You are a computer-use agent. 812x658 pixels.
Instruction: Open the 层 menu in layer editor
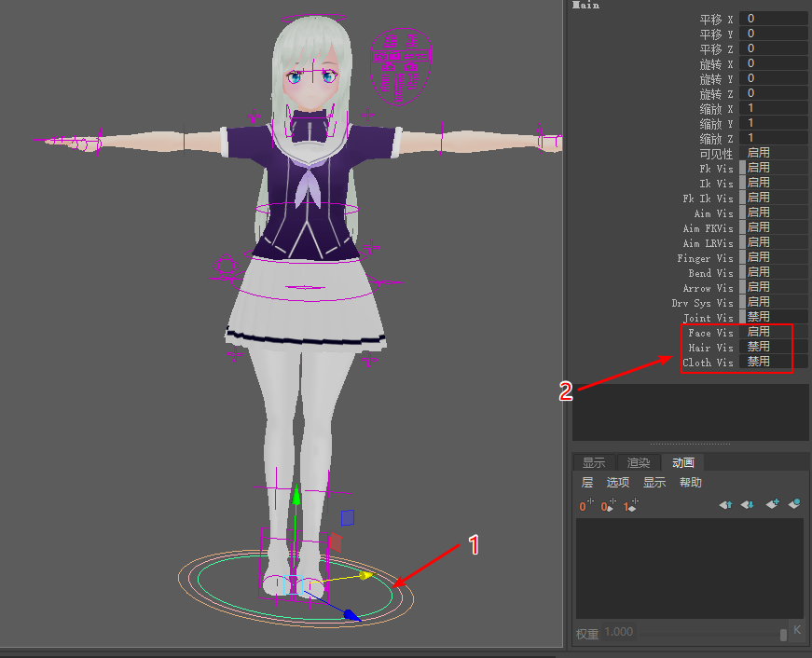(587, 483)
